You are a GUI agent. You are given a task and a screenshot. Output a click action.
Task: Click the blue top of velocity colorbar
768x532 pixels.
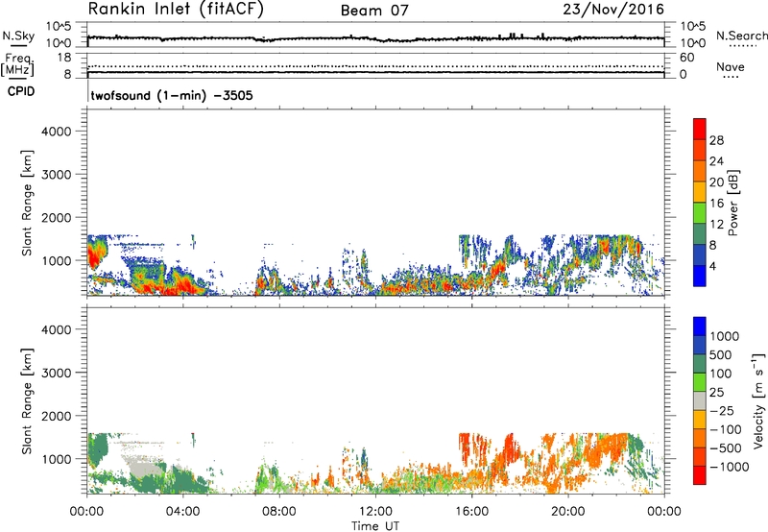pyautogui.click(x=700, y=326)
